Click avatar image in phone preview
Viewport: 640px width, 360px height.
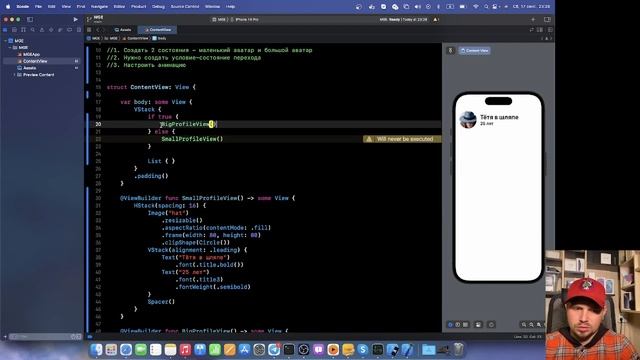coord(468,120)
